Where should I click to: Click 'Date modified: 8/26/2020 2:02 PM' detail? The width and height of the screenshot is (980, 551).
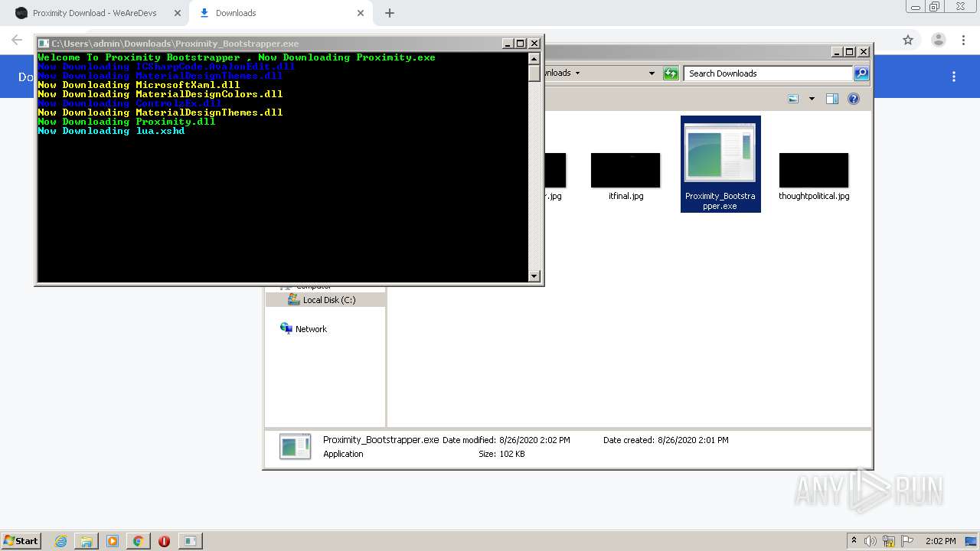[506, 440]
